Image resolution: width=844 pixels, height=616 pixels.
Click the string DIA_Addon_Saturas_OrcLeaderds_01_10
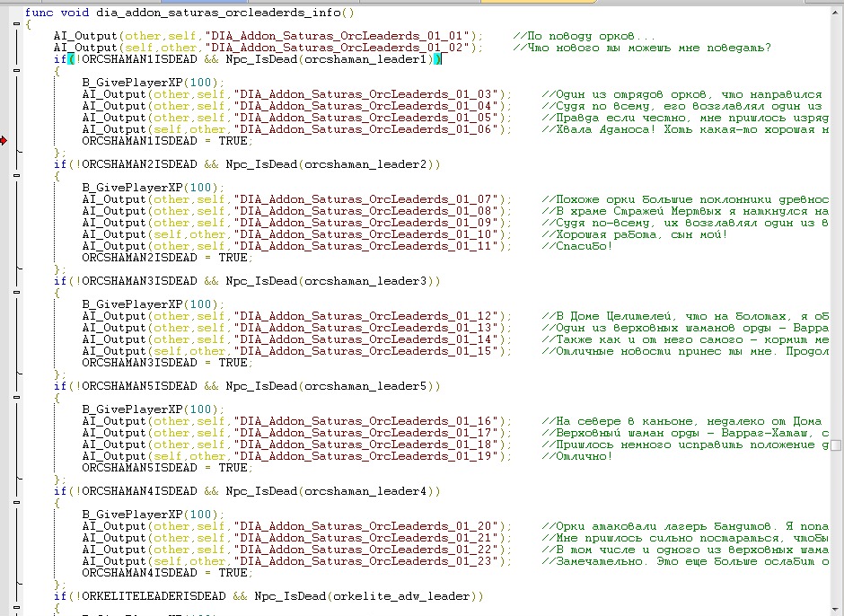point(365,234)
